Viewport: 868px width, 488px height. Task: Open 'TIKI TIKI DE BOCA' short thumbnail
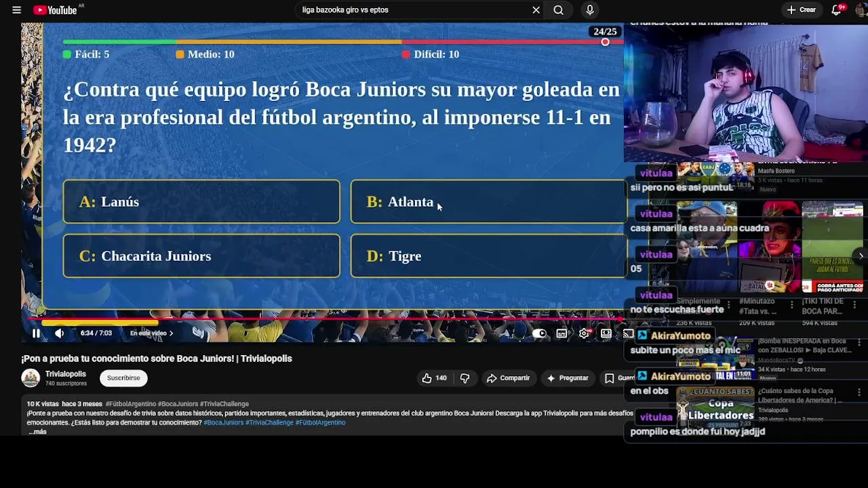pyautogui.click(x=833, y=247)
